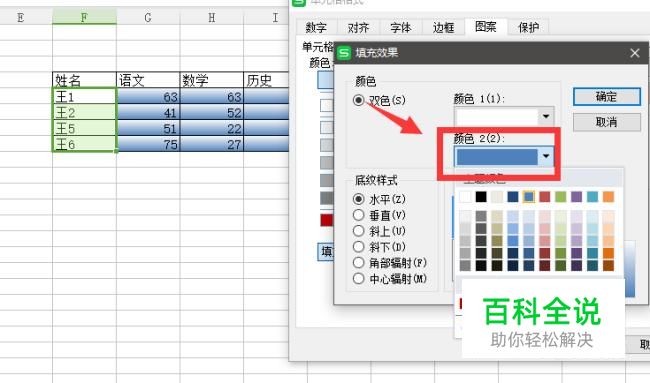
Task: Select column H header
Action: click(x=212, y=17)
